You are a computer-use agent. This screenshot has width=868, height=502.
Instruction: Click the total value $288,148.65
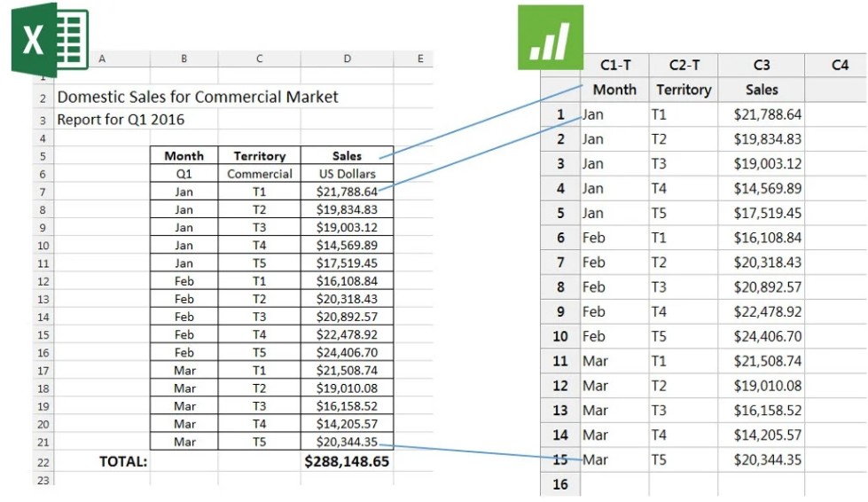pyautogui.click(x=347, y=461)
